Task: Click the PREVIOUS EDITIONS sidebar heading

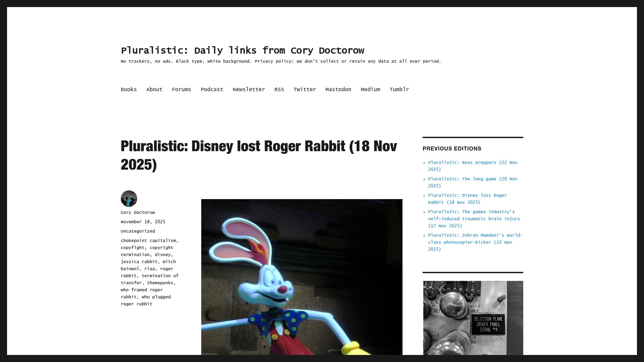Action: [x=452, y=148]
